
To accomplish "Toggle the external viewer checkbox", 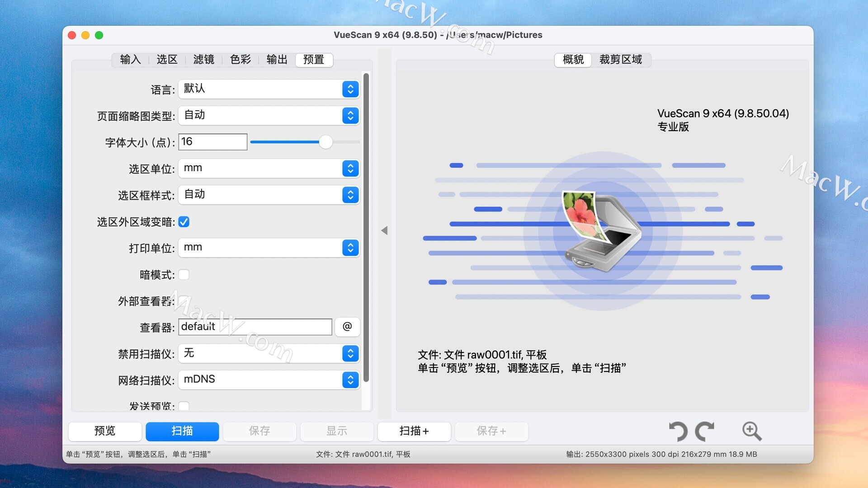I will [184, 301].
